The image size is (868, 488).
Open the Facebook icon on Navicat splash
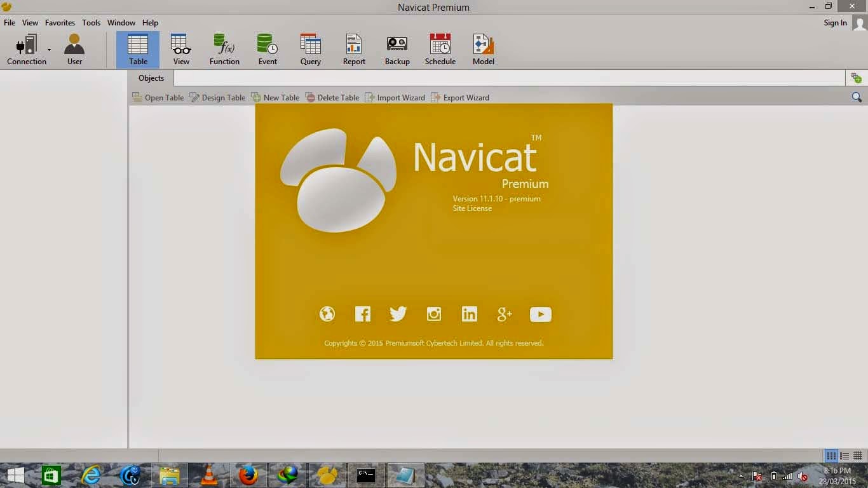tap(363, 314)
